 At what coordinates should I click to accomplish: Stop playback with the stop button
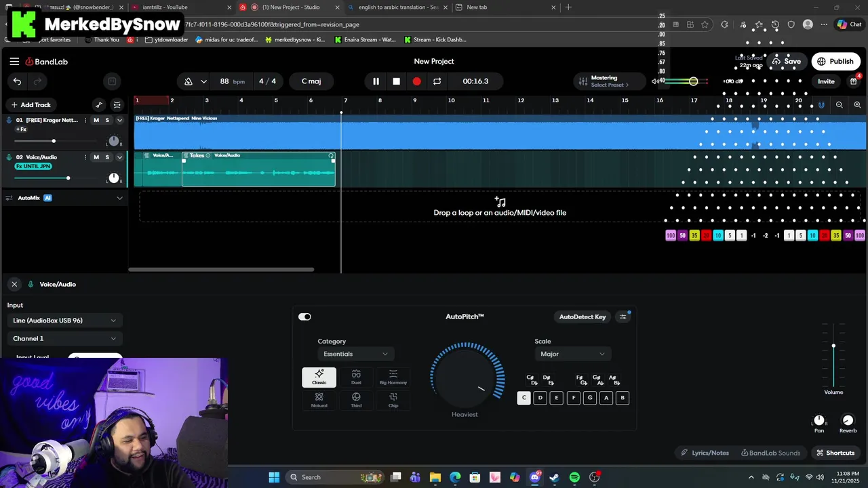397,81
